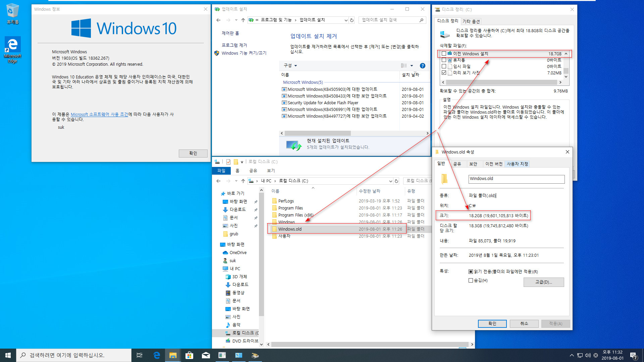Click the network tray icon
Image resolution: width=644 pixels, height=362 pixels.
click(580, 355)
